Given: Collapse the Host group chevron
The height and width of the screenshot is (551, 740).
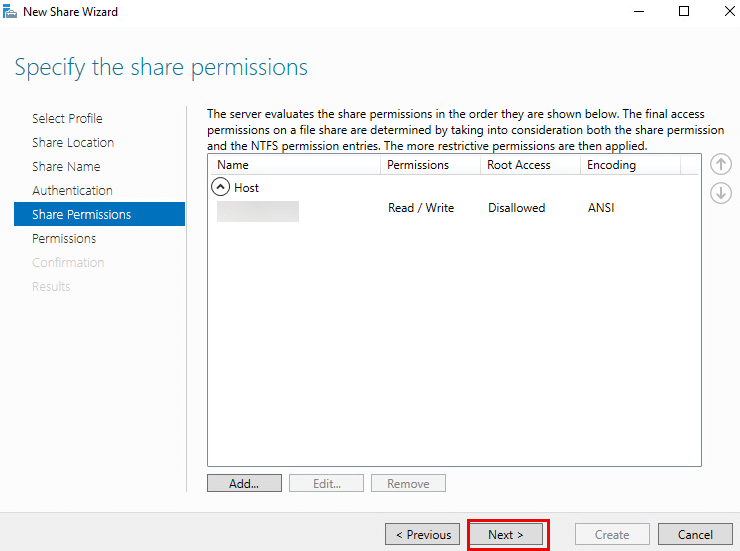Looking at the screenshot, I should pos(220,187).
